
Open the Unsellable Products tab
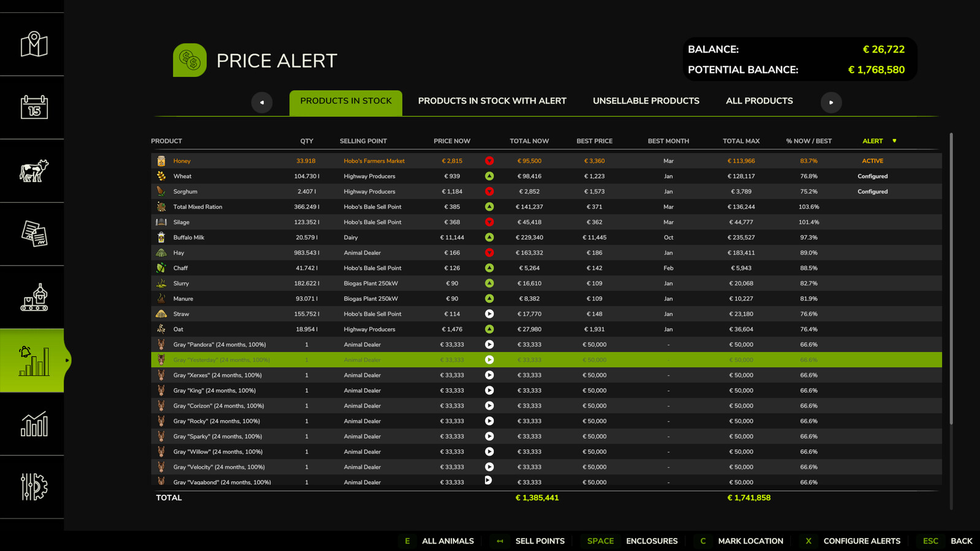point(646,101)
